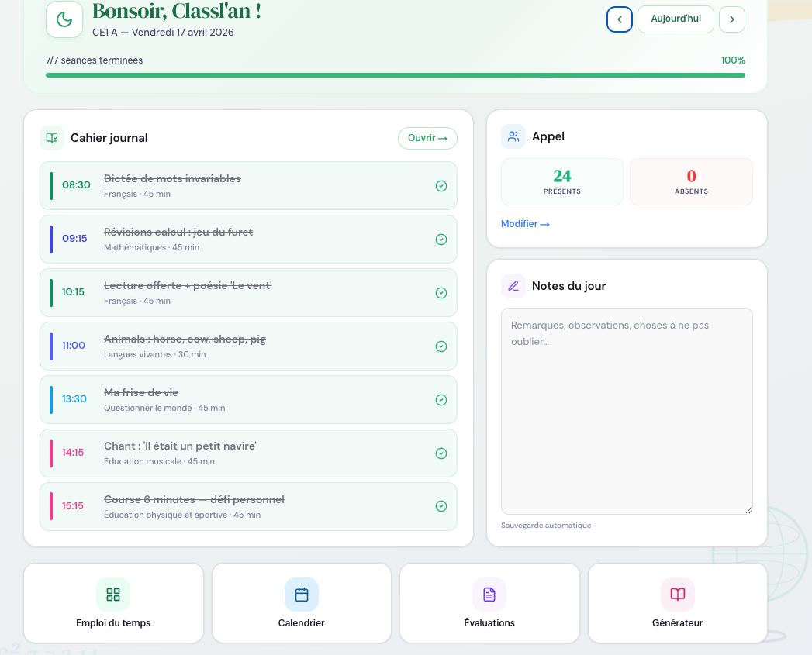
Task: Click the Cahier journal book icon
Action: (x=52, y=138)
